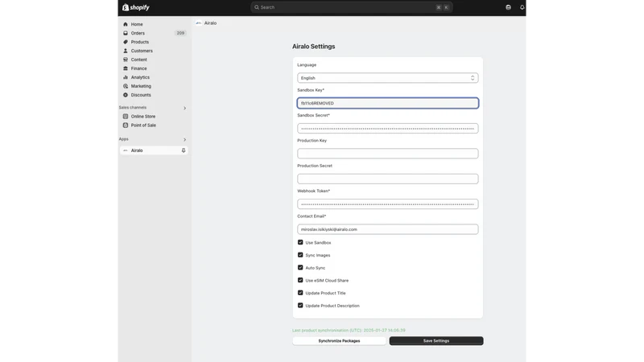
Task: Click the Point of Sale icon
Action: click(x=126, y=125)
